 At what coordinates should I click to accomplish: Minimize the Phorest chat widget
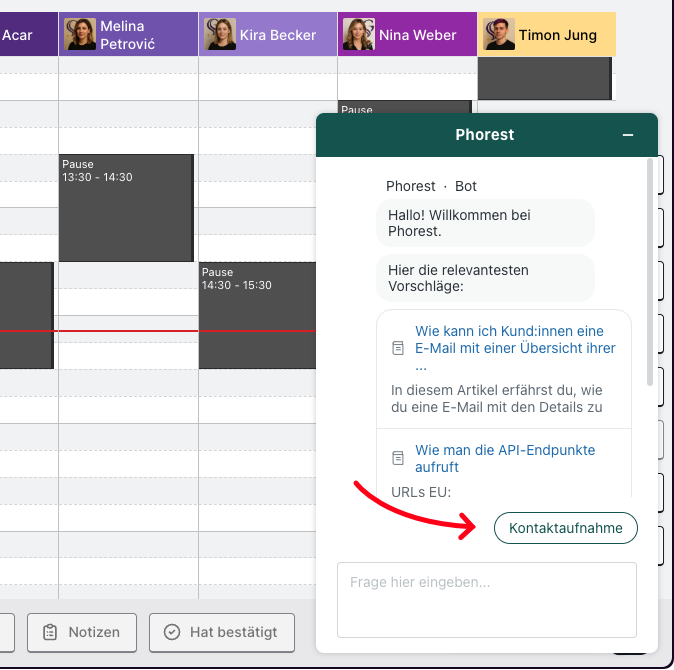point(628,135)
